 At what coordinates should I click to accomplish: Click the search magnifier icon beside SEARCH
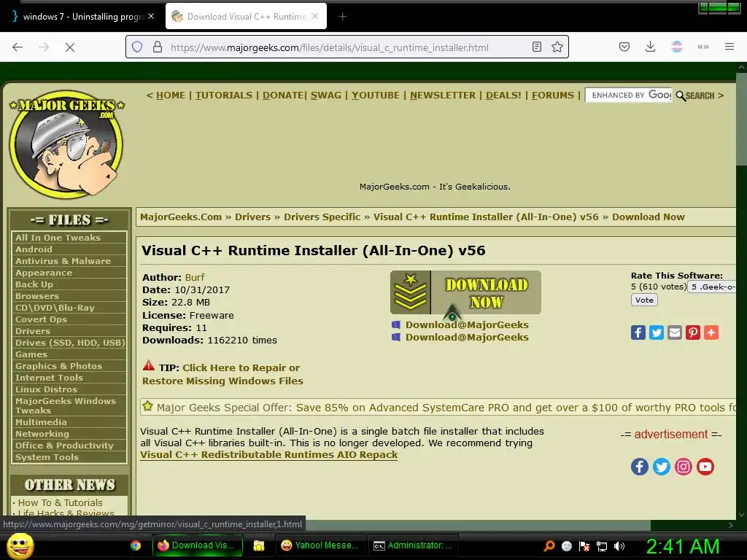(x=681, y=96)
